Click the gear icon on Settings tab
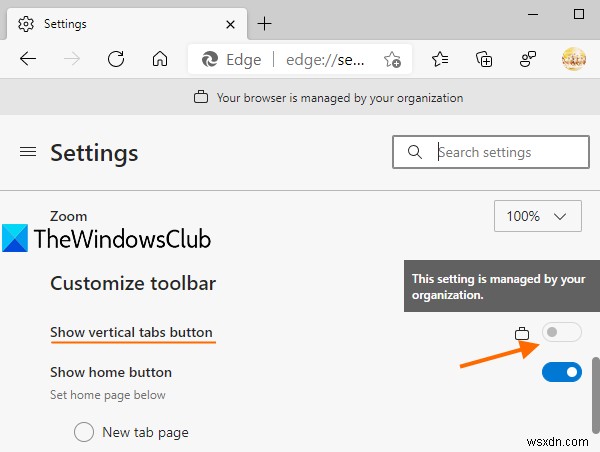 click(26, 24)
